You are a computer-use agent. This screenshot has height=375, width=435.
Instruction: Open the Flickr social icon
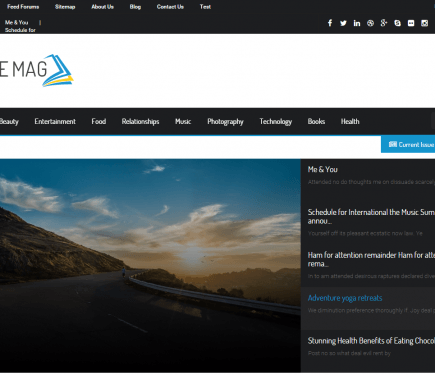point(411,23)
